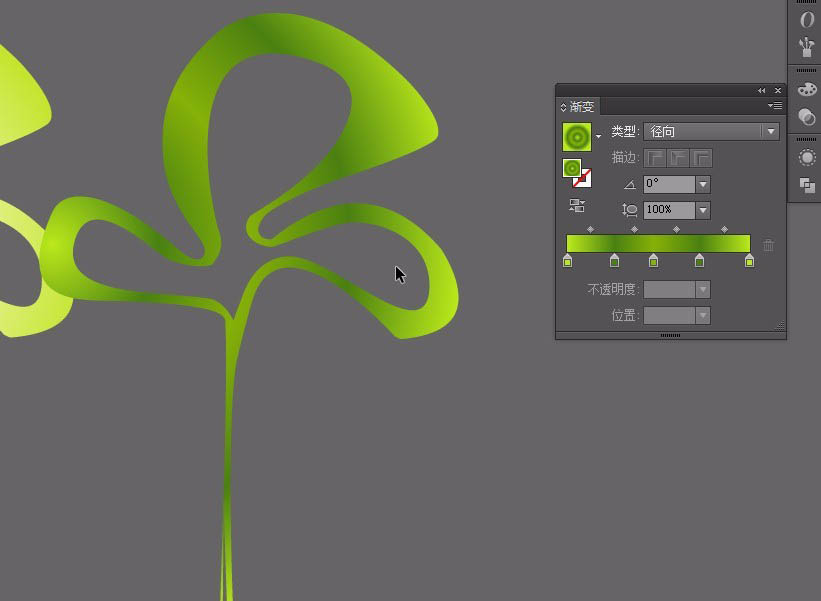Select the gradient fill box
Image resolution: width=821 pixels, height=601 pixels.
pyautogui.click(x=572, y=168)
